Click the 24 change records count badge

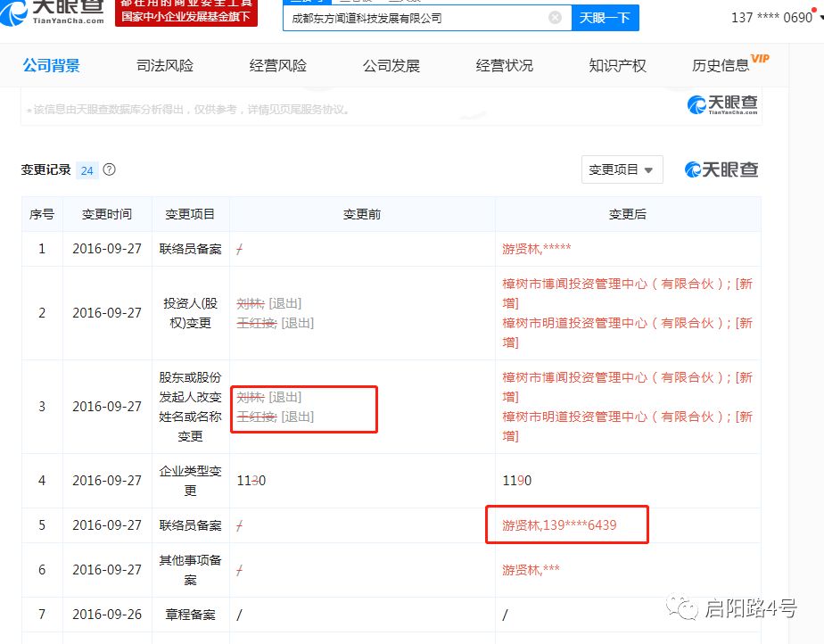(x=87, y=170)
